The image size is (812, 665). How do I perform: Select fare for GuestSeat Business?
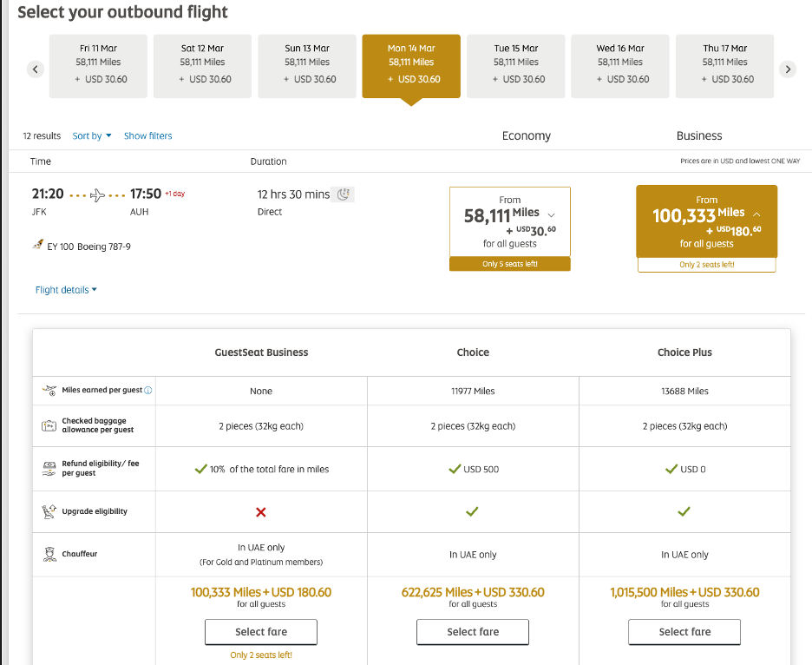260,632
